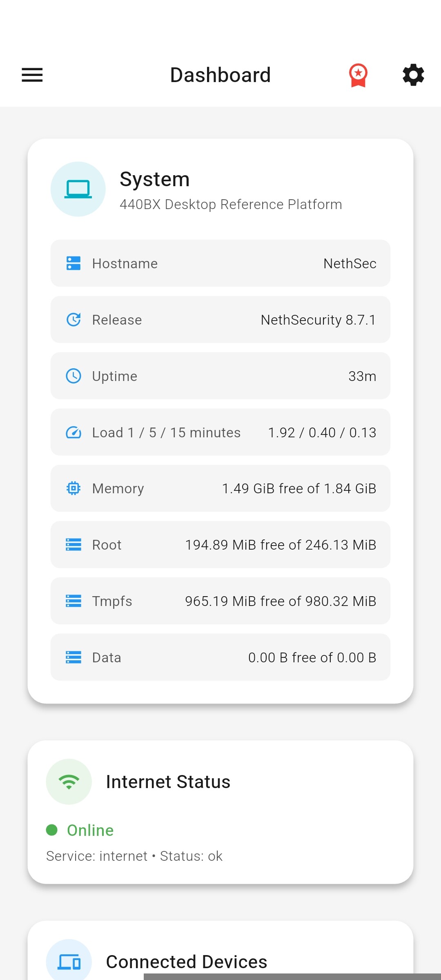
Task: Open the hamburger navigation menu
Action: coord(32,75)
